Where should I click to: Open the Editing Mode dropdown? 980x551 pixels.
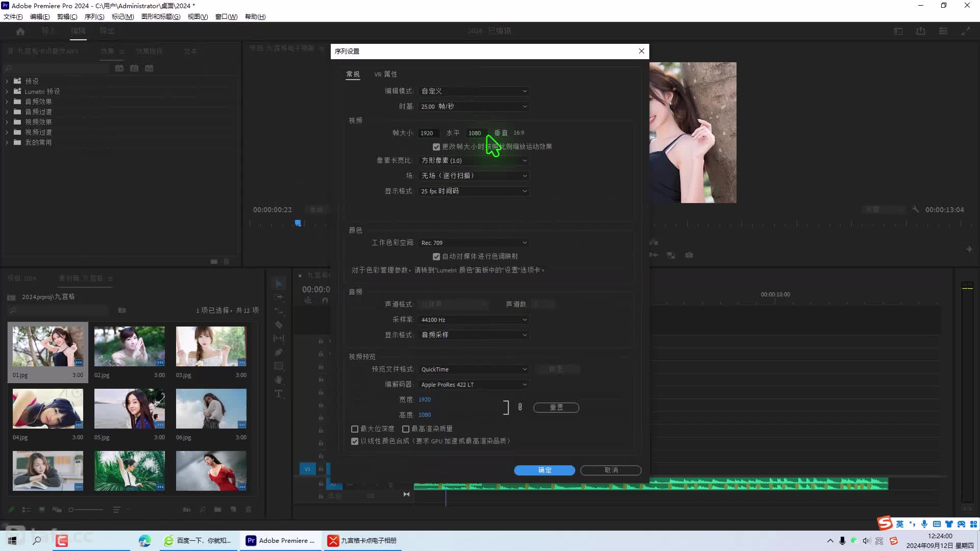(x=474, y=91)
